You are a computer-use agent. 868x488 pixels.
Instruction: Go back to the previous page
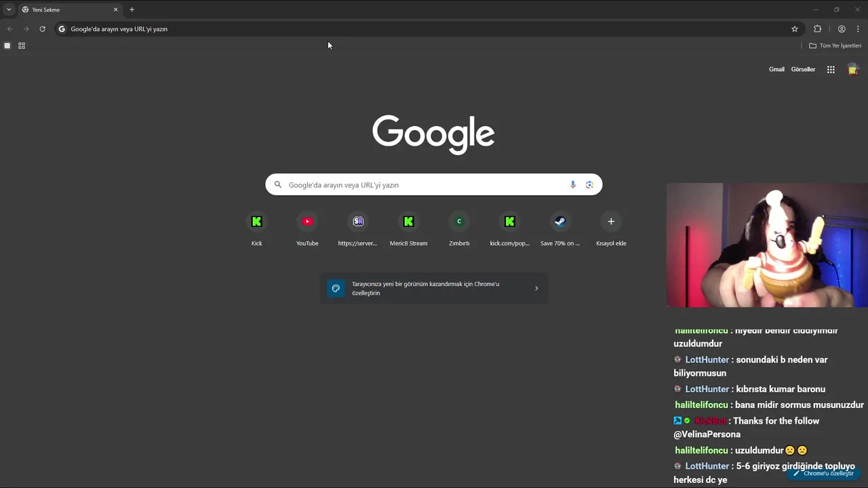coord(9,28)
